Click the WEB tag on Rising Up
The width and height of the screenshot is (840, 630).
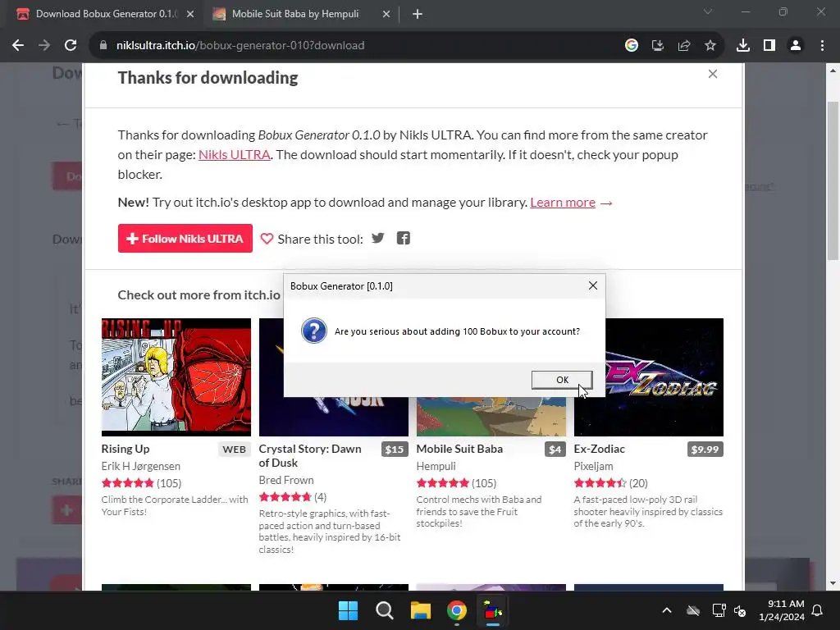(x=234, y=450)
